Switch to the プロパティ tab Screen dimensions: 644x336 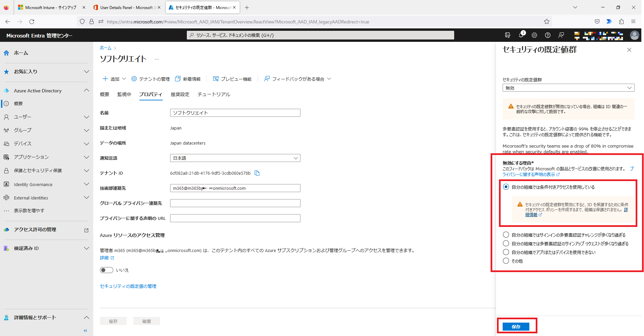(x=151, y=94)
